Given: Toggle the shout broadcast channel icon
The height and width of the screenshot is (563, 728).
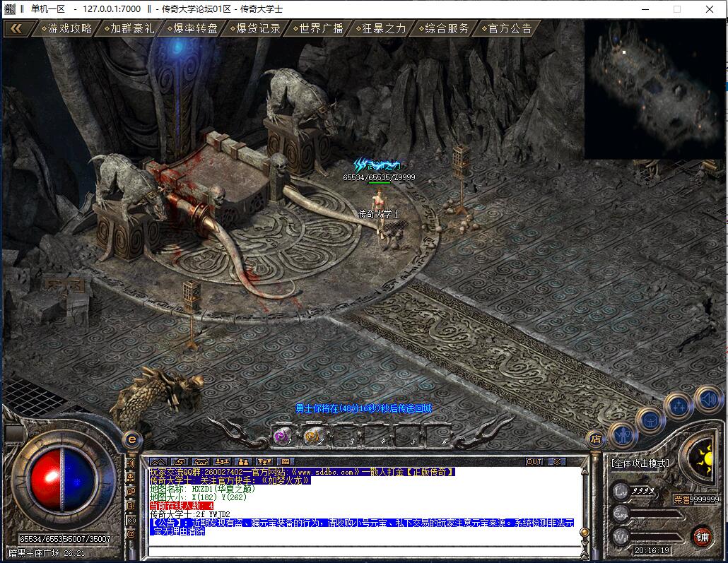Looking at the screenshot, I should click(131, 521).
